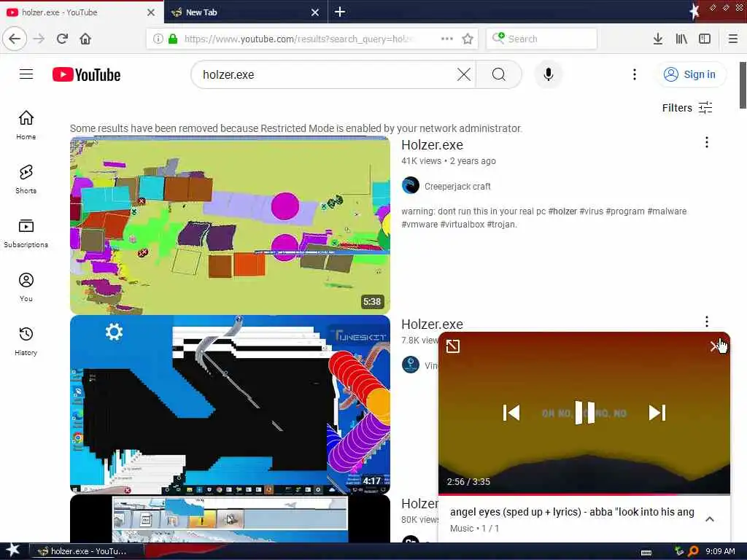Viewport: 747px width, 560px height.
Task: Pause the miniplayer video
Action: pos(584,413)
